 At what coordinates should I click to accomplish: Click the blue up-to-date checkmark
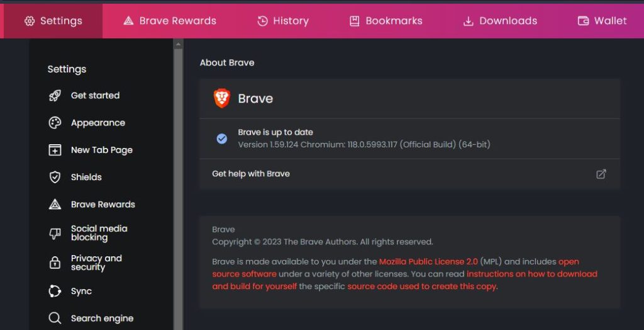(x=222, y=139)
